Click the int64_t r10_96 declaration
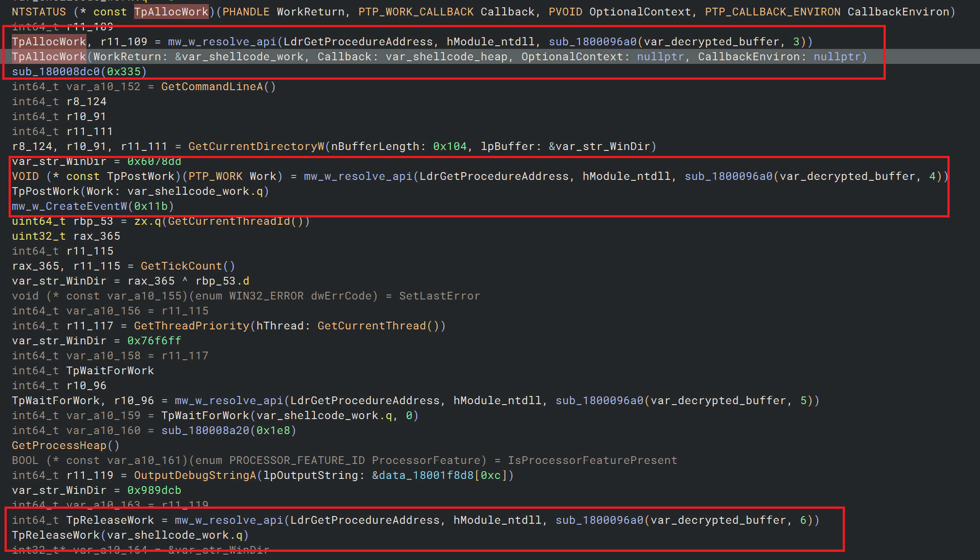Image resolution: width=980 pixels, height=560 pixels. click(x=59, y=386)
